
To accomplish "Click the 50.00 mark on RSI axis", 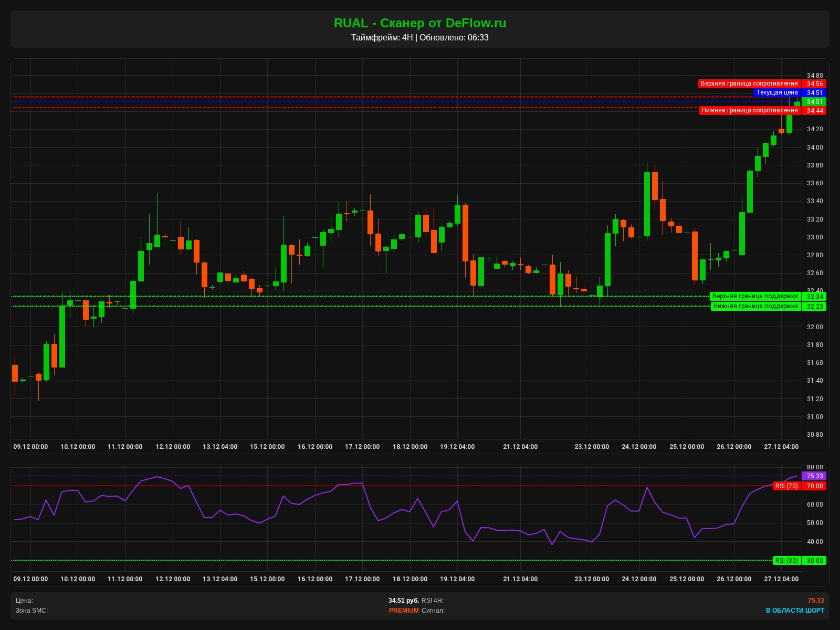I will coord(814,523).
